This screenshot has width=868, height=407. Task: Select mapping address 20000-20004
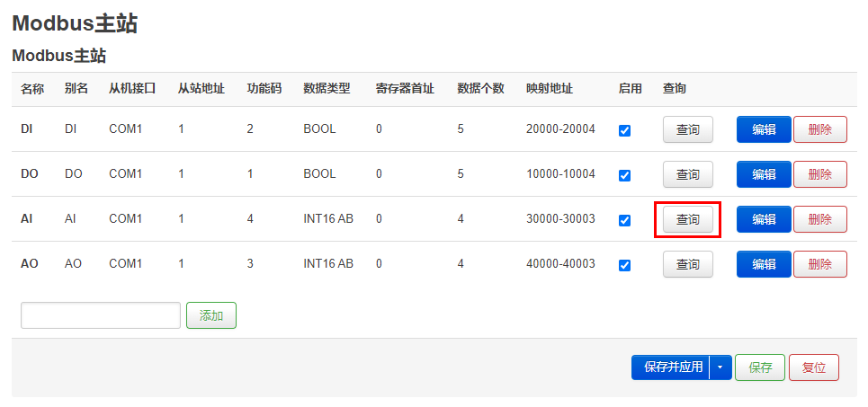[560, 129]
